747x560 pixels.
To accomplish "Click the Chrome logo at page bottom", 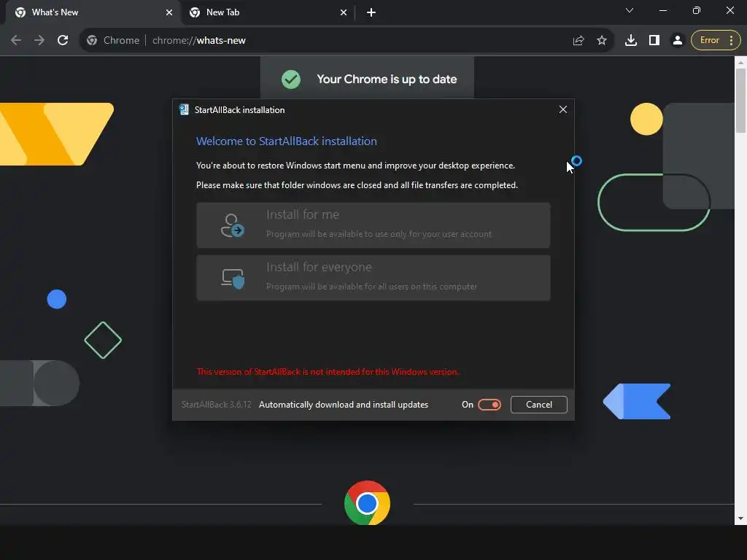I will pos(367,503).
